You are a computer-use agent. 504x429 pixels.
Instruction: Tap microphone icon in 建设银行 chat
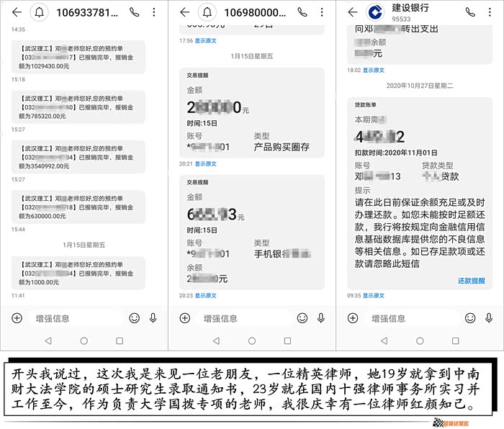tap(489, 317)
